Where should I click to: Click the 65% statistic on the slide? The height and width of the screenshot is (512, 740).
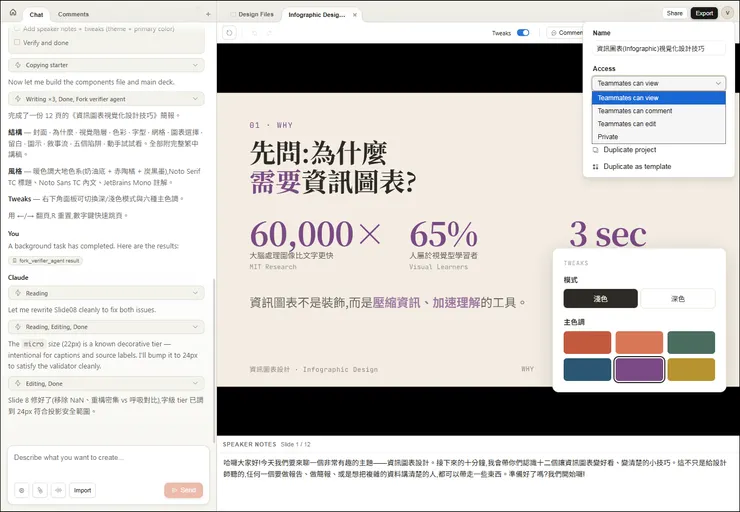coord(444,234)
